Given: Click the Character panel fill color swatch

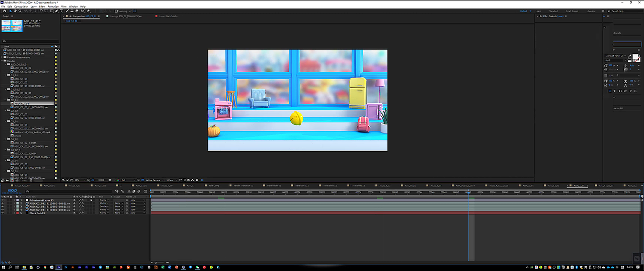Looking at the screenshot, I should point(635,56).
